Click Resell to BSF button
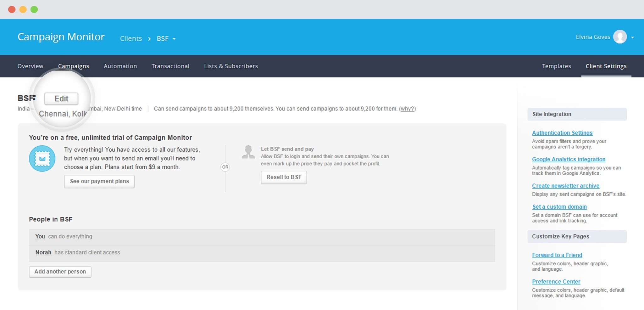Screen dimensions: 644x310 pos(284,177)
